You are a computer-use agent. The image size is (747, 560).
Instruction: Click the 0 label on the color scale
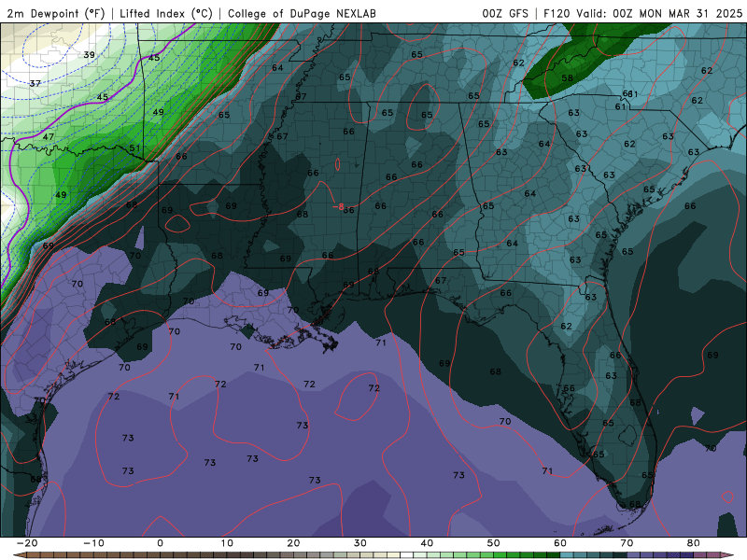(160, 543)
